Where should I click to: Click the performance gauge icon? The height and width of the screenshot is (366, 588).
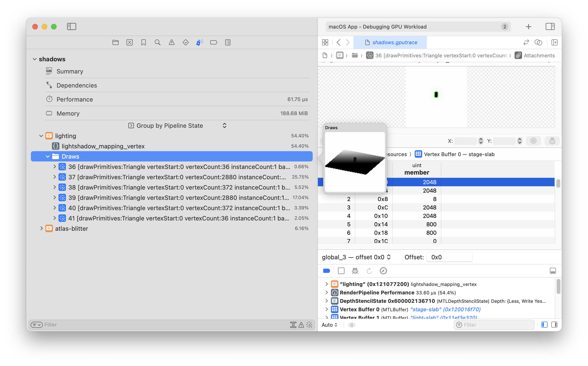383,271
